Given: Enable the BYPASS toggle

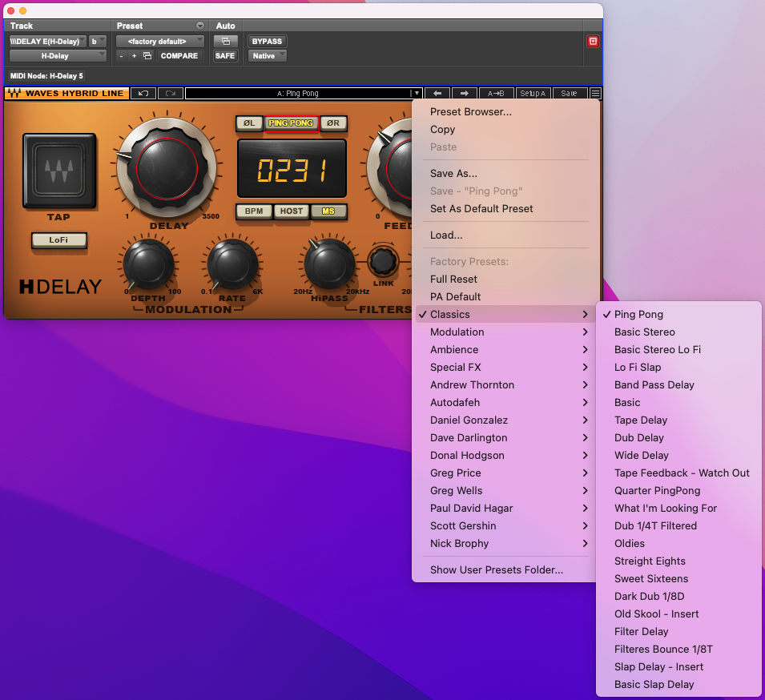Looking at the screenshot, I should click(267, 41).
